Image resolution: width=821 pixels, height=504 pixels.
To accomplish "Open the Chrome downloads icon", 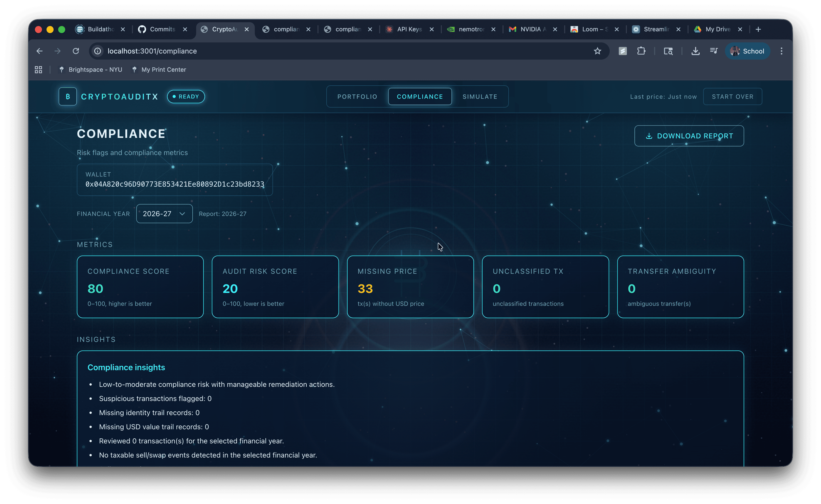I will pos(695,51).
